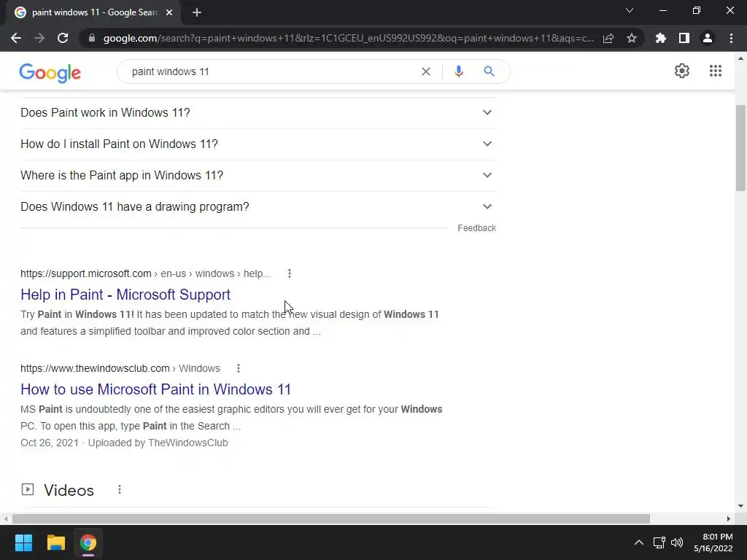
Task: Start a voice search with the microphone
Action: pyautogui.click(x=459, y=71)
